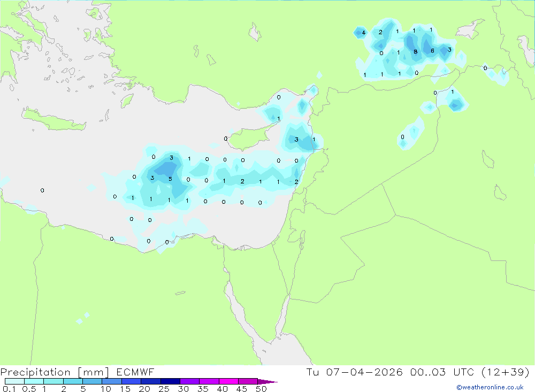Click the precipitation value "6" on the map
The width and height of the screenshot is (535, 392).
coord(432,51)
